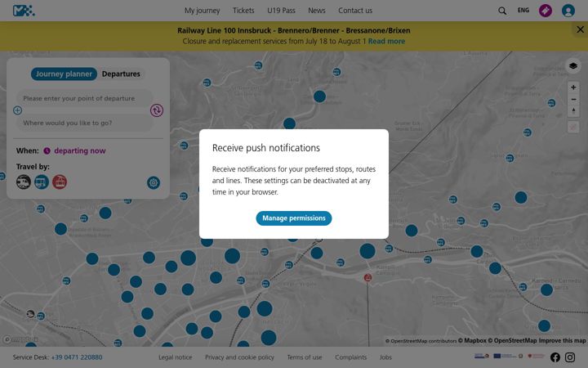Zoom in the map with plus button

tap(573, 88)
